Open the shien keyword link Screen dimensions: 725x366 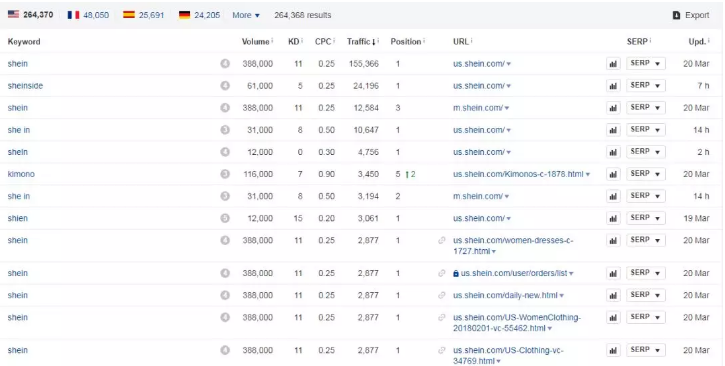pyautogui.click(x=18, y=219)
